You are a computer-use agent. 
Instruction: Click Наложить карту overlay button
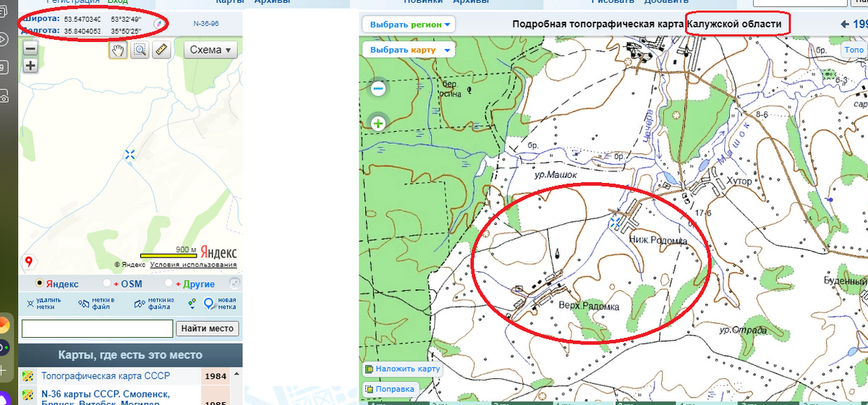pyautogui.click(x=403, y=369)
